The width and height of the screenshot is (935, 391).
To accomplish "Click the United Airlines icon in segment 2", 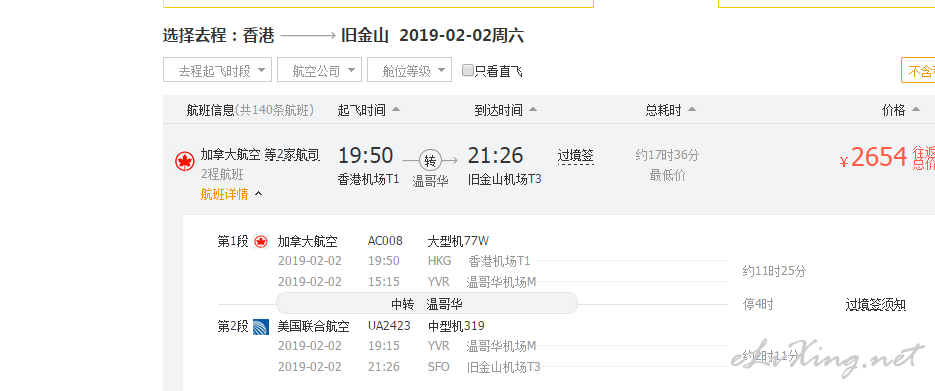I will (261, 327).
